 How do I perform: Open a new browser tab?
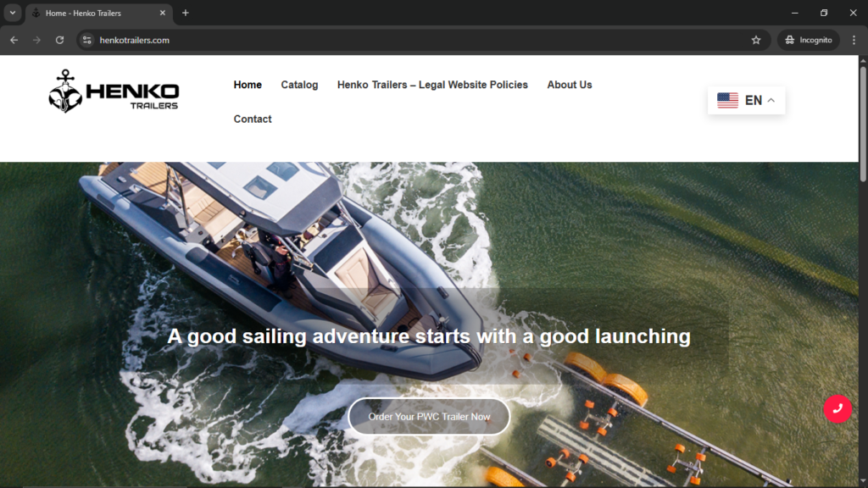(x=186, y=13)
